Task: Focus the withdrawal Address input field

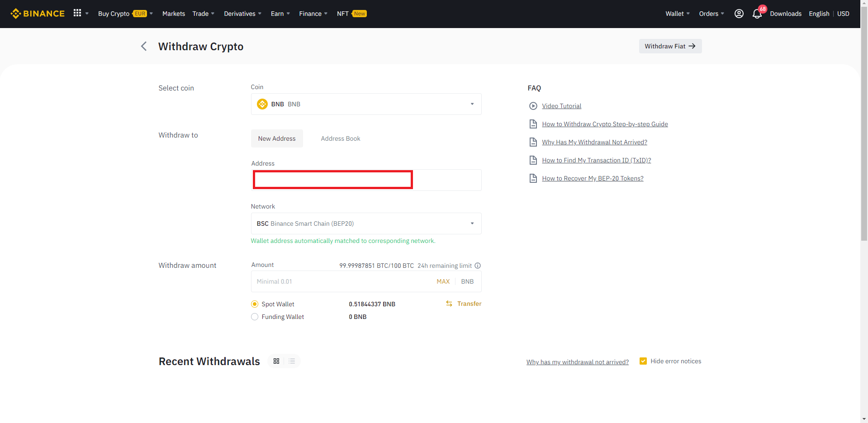Action: point(366,180)
